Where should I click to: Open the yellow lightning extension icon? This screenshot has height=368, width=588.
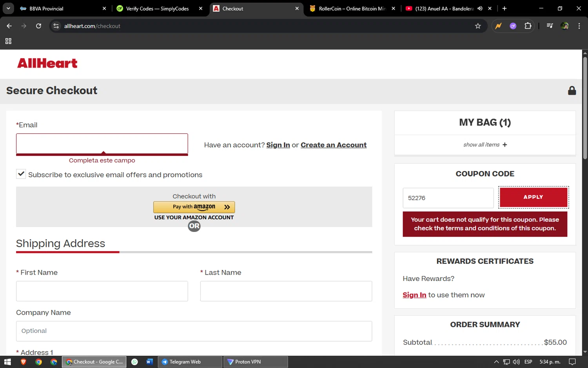tap(498, 26)
